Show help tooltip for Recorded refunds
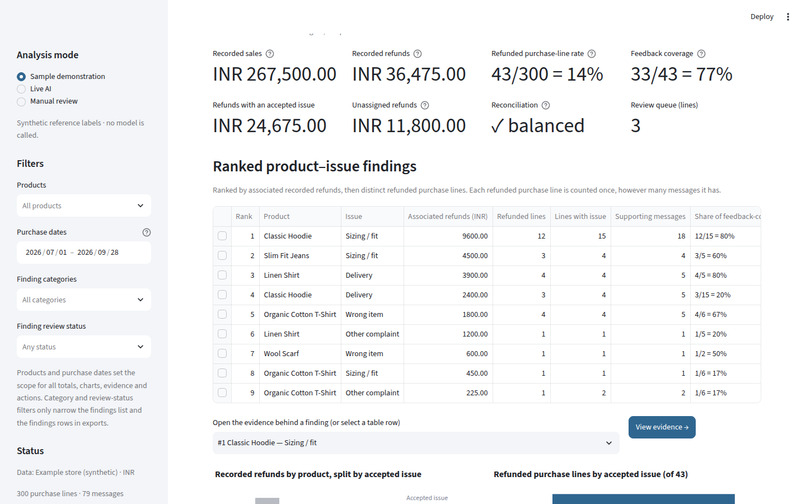 [417, 53]
